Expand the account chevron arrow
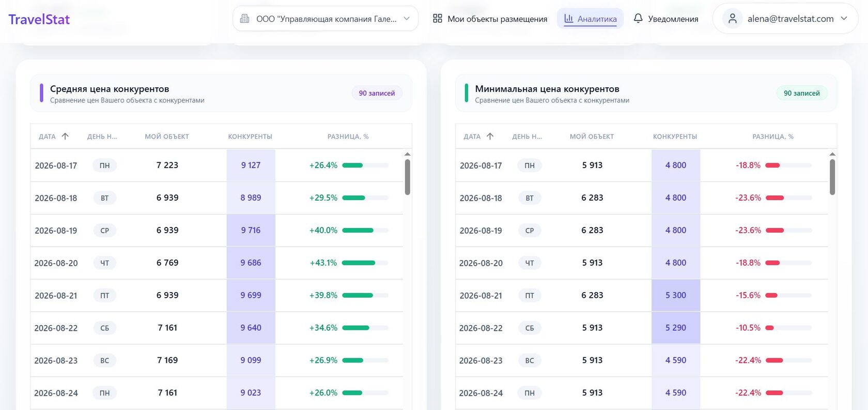The width and height of the screenshot is (868, 410). click(x=844, y=19)
